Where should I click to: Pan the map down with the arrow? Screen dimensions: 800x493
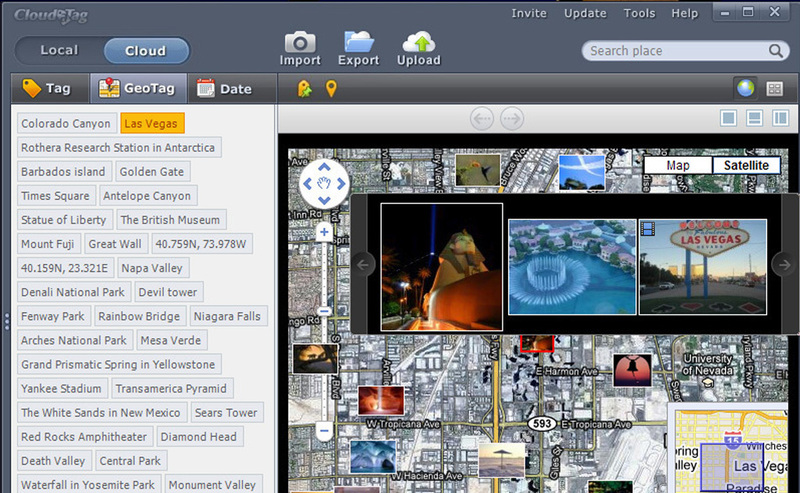pos(324,200)
